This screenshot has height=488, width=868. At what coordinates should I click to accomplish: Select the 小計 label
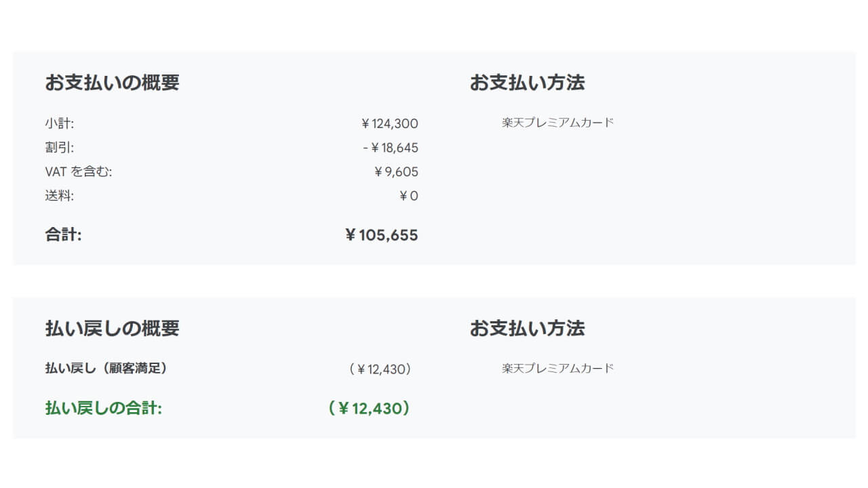tap(60, 123)
